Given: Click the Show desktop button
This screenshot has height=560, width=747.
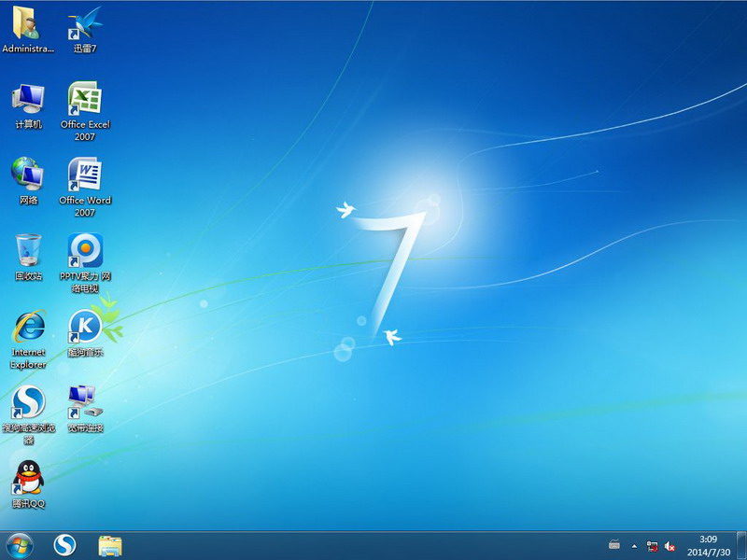Looking at the screenshot, I should pos(741,546).
